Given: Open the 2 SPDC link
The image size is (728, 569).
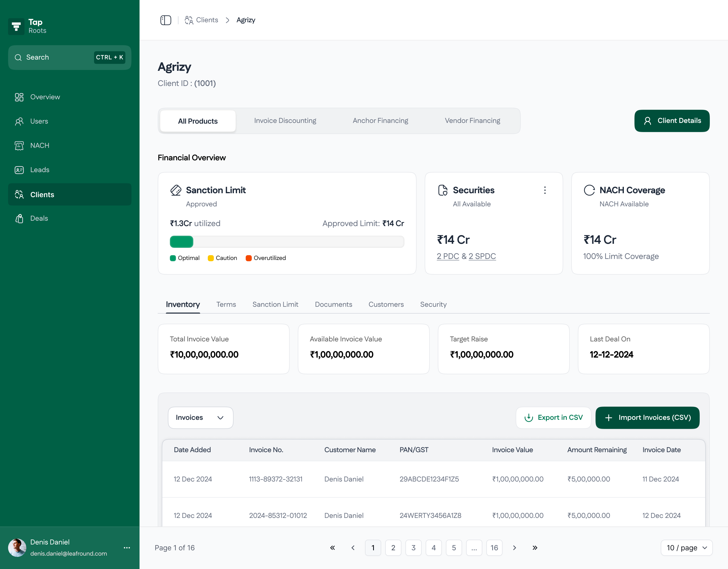Looking at the screenshot, I should click(x=482, y=256).
